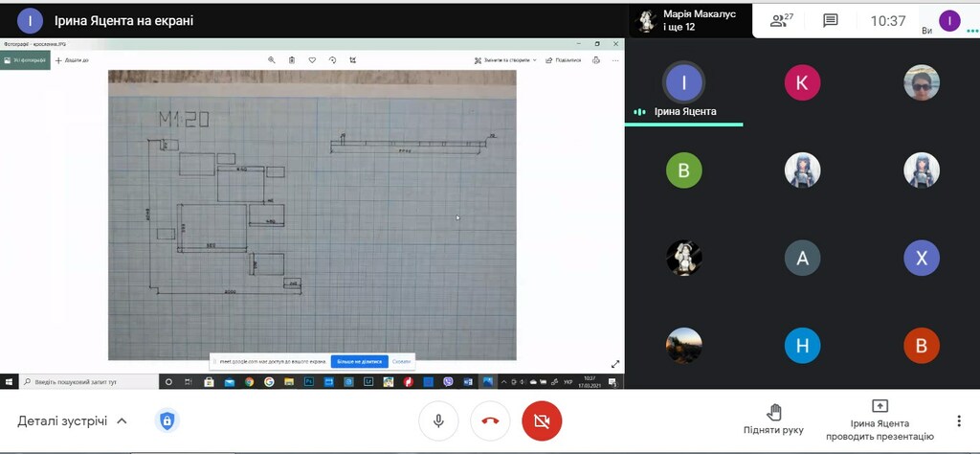Image resolution: width=980 pixels, height=454 pixels.
Task: Crop the photo with crop icon
Action: coord(353,59)
